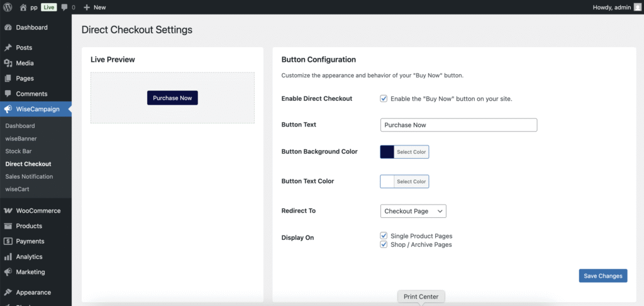Toggle Enable Direct Checkout checkbox
Image resolution: width=644 pixels, height=306 pixels.
384,99
